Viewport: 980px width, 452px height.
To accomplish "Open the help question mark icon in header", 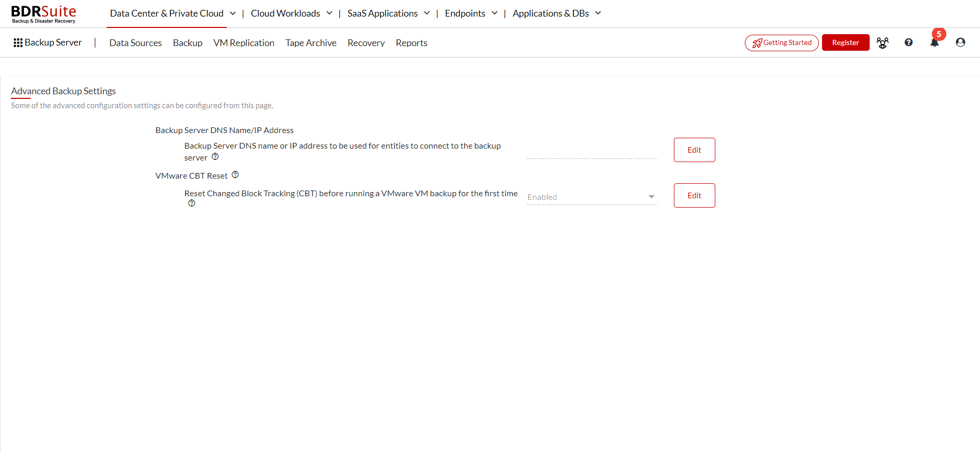I will click(909, 42).
